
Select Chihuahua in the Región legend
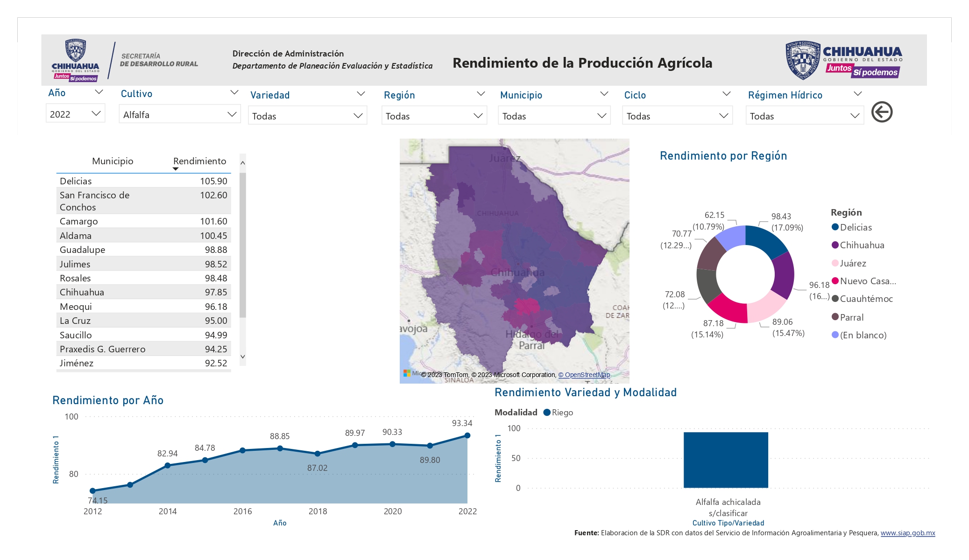pos(858,245)
